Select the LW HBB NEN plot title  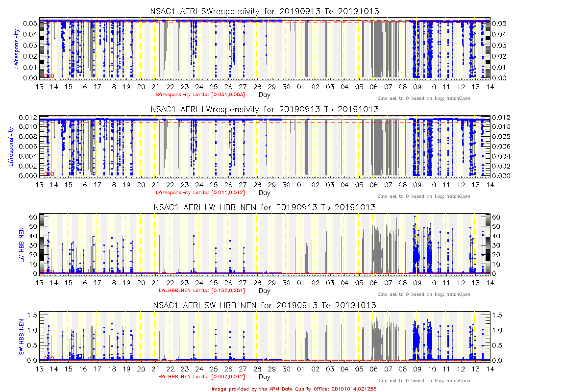pyautogui.click(x=264, y=207)
